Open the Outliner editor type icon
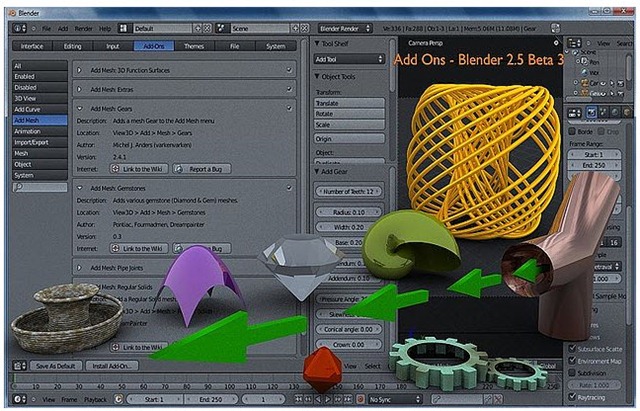The height and width of the screenshot is (411, 640). click(574, 43)
